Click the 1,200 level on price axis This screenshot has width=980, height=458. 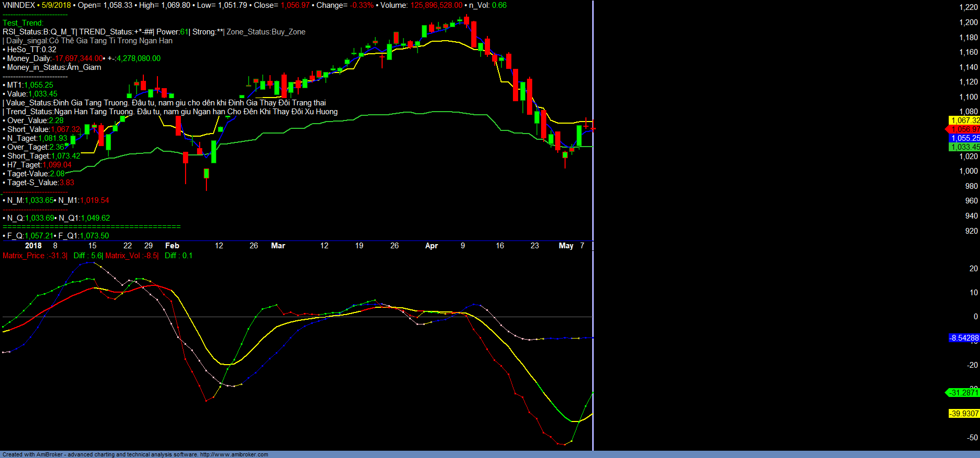(x=969, y=22)
